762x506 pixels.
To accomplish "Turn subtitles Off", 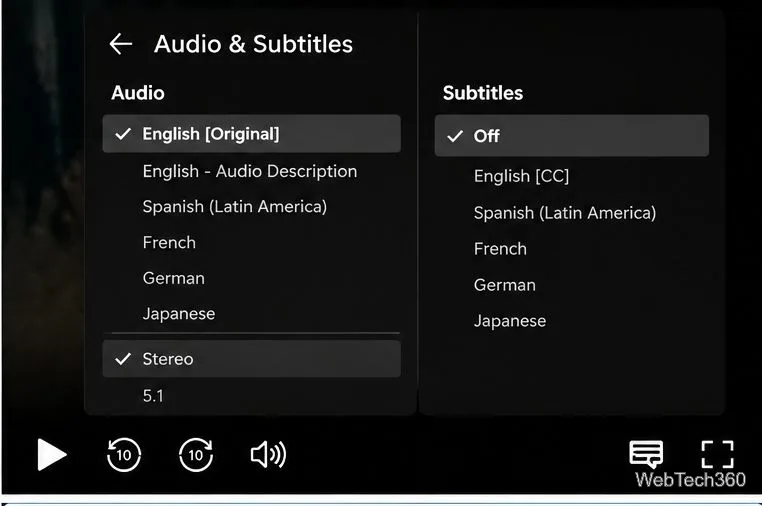I will click(x=572, y=136).
